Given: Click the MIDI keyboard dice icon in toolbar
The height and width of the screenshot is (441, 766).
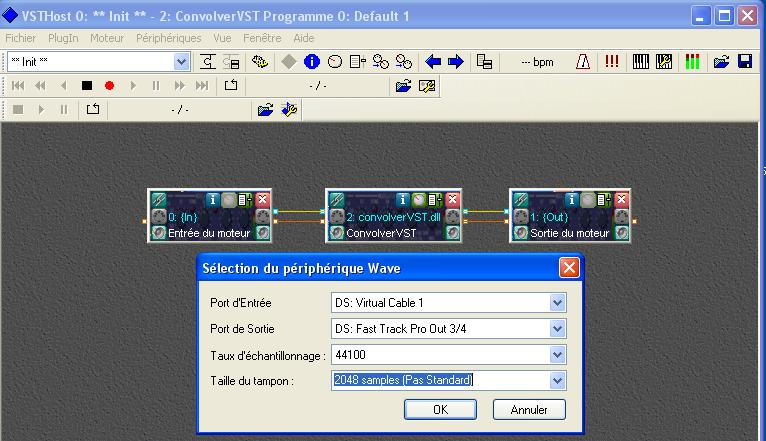Looking at the screenshot, I should click(260, 62).
